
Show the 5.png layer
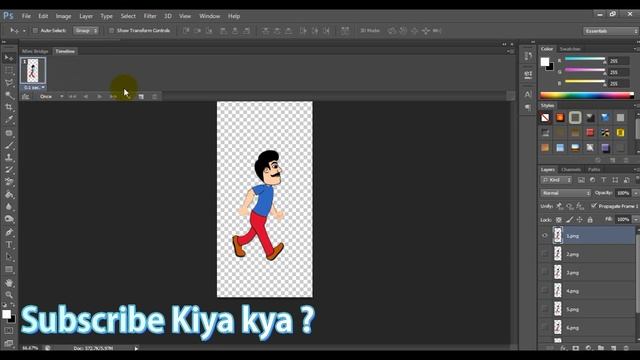pyautogui.click(x=545, y=309)
